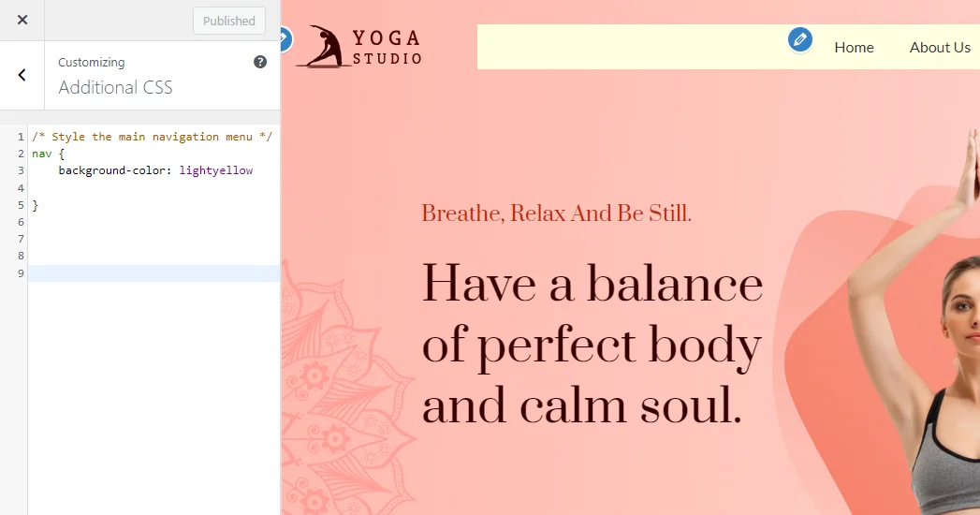The width and height of the screenshot is (980, 515).
Task: Click the closing brace on line 5
Action: (x=36, y=205)
